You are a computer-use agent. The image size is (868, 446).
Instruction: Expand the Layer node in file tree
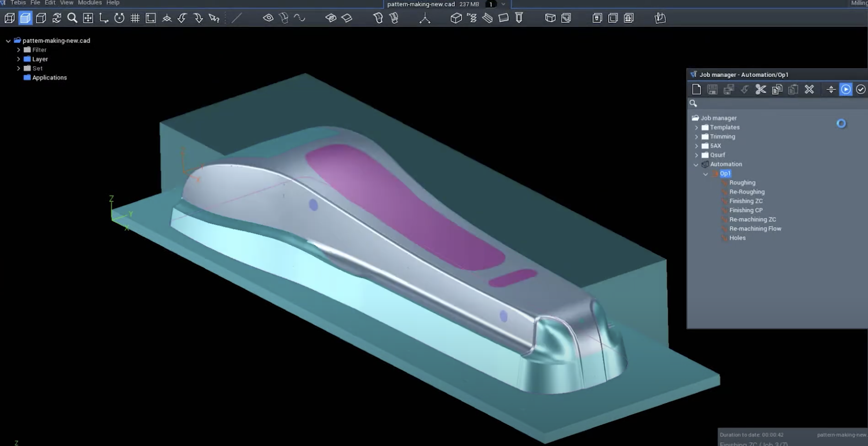19,59
